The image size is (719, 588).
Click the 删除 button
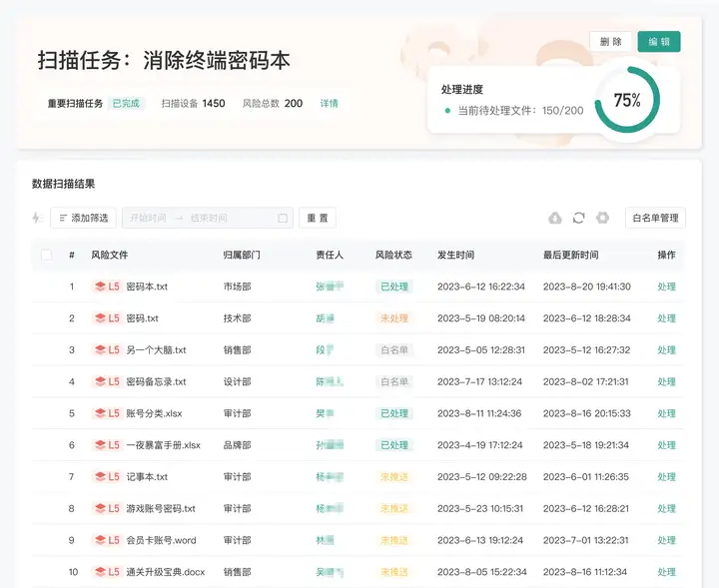click(611, 42)
